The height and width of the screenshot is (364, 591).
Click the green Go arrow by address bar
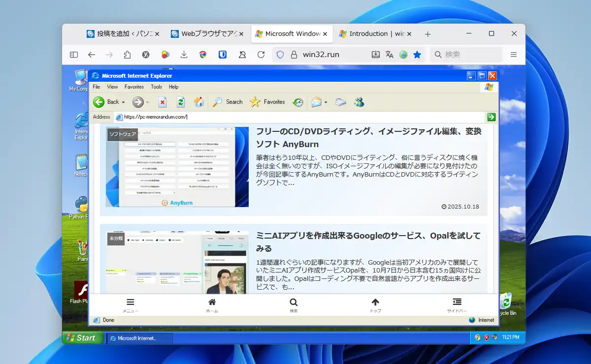(x=491, y=117)
